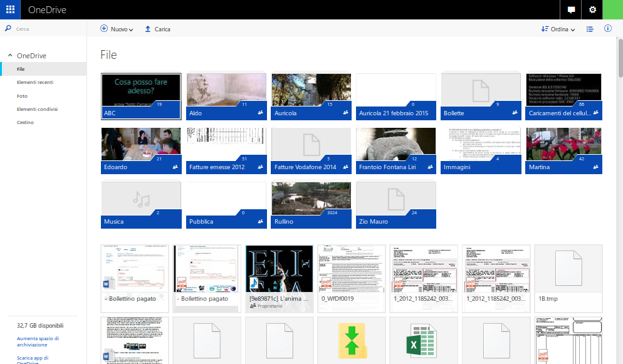Viewport: 623px width, 364px height.
Task: Click the pdf icon on 0_WfDf0019 thumbnail
Action: click(x=326, y=283)
